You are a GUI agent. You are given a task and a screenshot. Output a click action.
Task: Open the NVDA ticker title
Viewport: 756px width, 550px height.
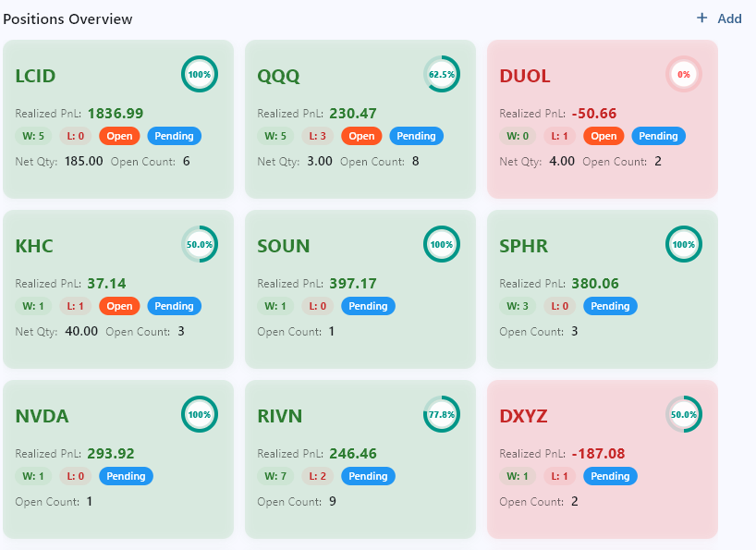[43, 416]
